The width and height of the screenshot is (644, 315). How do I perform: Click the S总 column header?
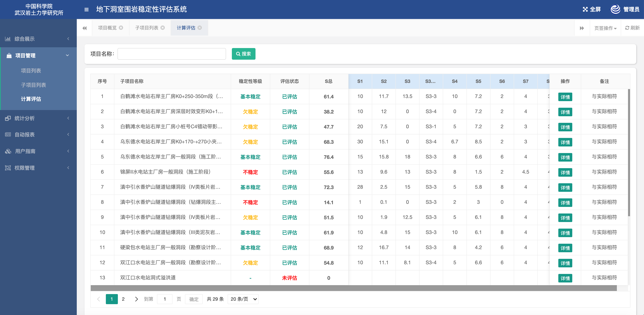click(x=329, y=81)
